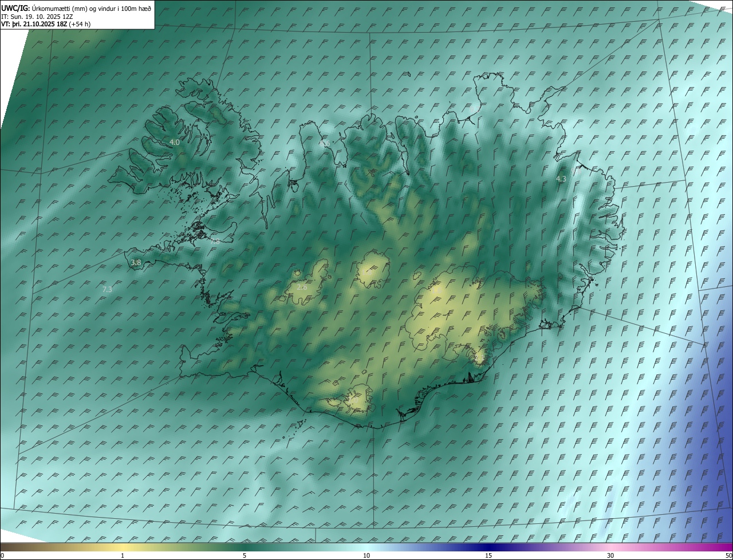This screenshot has width=733, height=560.
Task: Click the 15 tick on the color scale
Action: coord(488,555)
